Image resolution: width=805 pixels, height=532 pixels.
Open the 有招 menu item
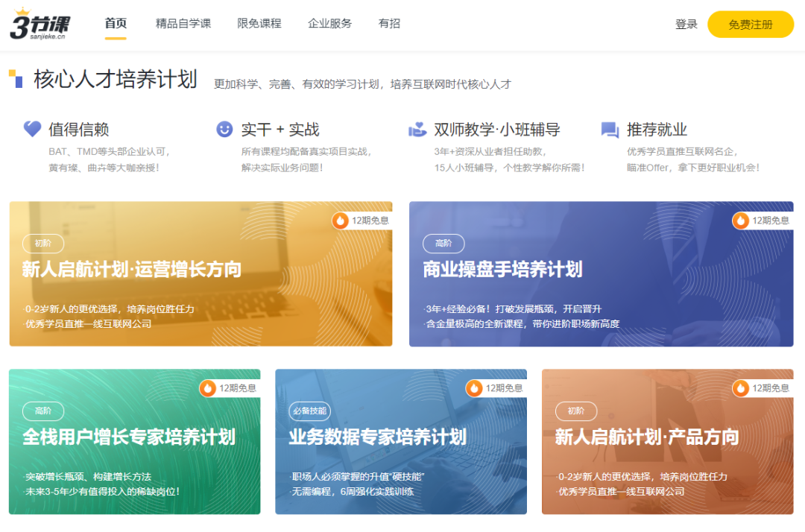pos(388,24)
